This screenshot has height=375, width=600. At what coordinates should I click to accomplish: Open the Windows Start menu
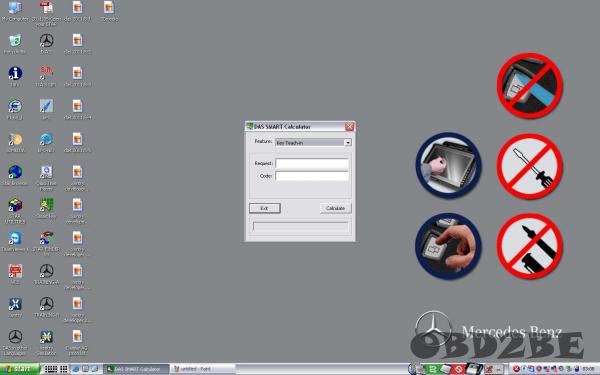point(19,369)
